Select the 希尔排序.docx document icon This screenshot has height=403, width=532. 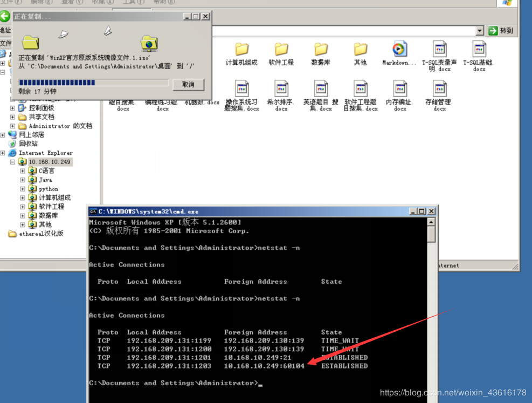[x=281, y=88]
